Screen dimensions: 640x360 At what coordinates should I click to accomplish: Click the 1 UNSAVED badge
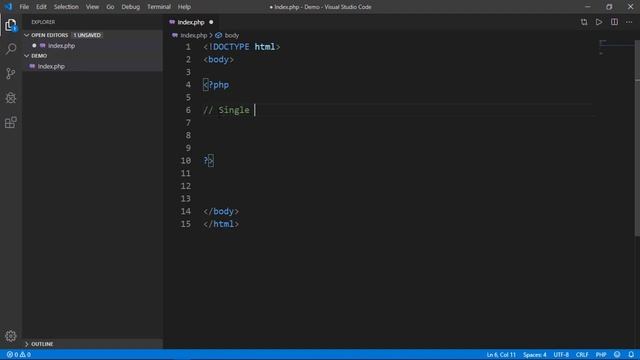click(x=87, y=35)
